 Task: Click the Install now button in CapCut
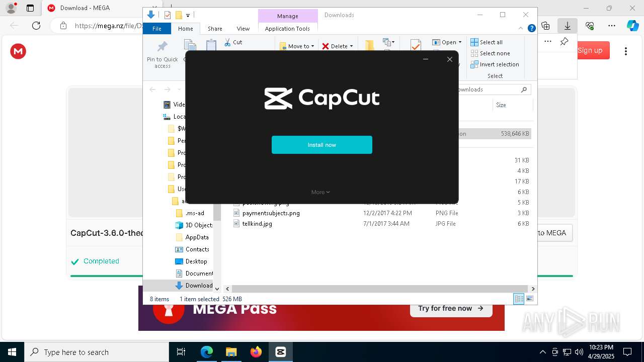tap(322, 145)
